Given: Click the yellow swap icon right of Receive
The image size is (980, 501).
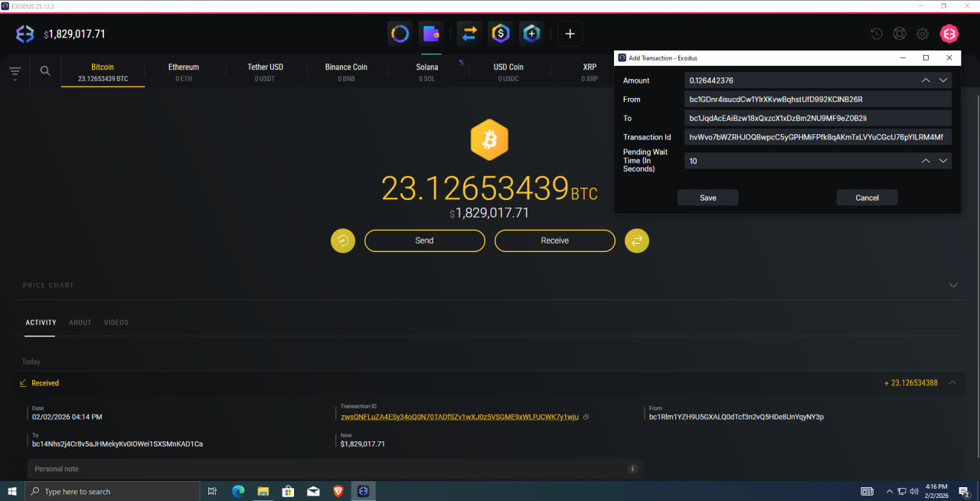Looking at the screenshot, I should [x=637, y=241].
